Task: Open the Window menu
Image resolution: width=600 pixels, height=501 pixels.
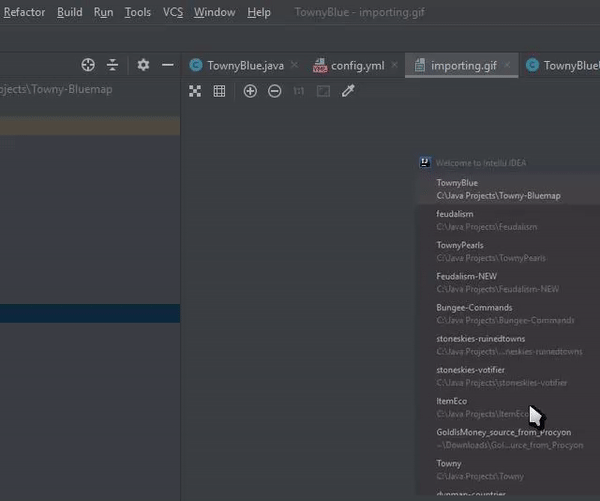Action: click(x=214, y=12)
